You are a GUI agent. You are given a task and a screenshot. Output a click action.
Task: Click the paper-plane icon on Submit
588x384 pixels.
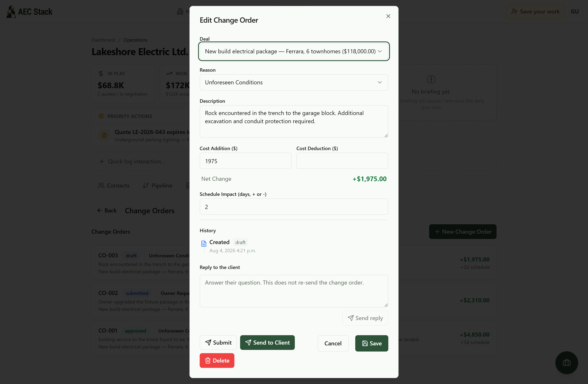point(208,343)
